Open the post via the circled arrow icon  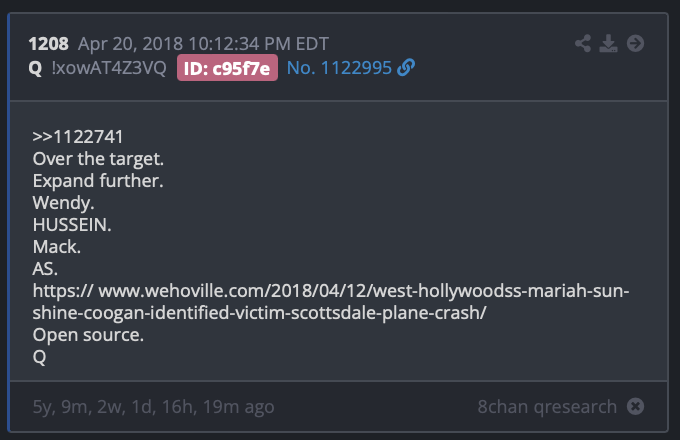pos(635,43)
